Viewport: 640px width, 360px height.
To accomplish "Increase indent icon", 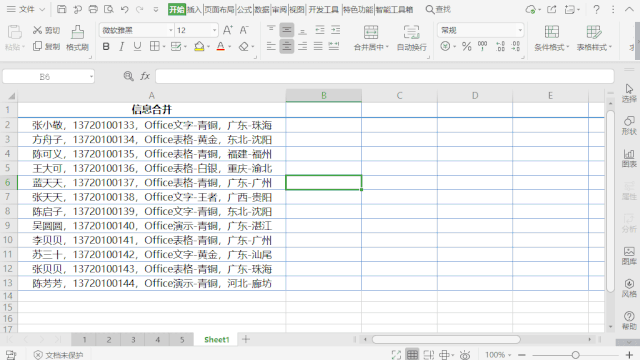I will [336, 30].
